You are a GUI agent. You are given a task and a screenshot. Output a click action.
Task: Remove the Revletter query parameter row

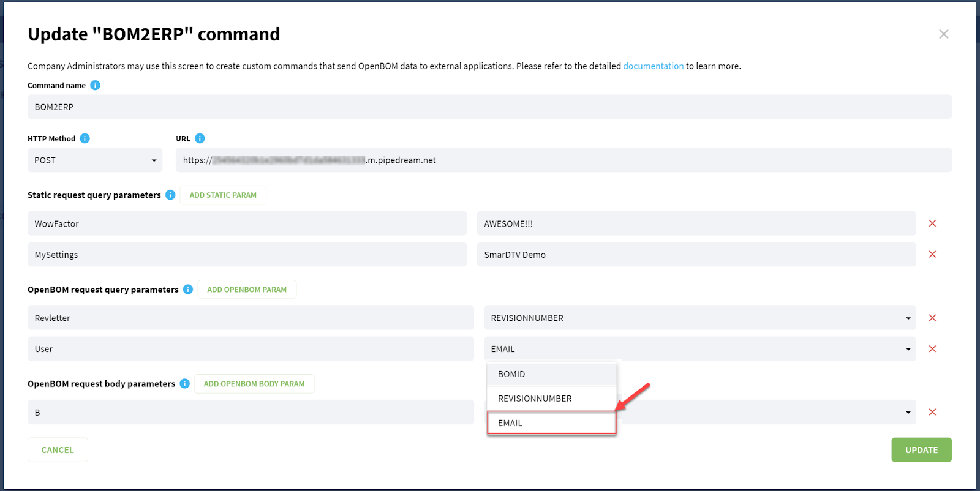[x=932, y=318]
